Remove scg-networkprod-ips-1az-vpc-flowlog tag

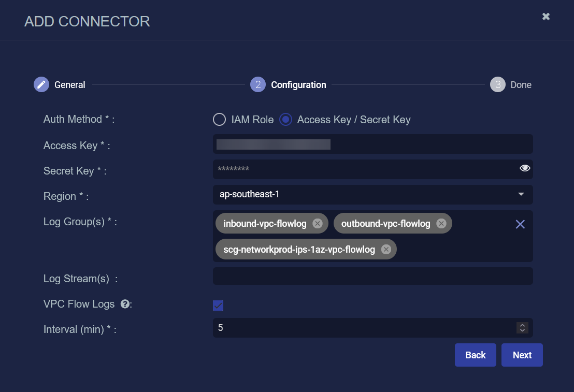click(385, 249)
